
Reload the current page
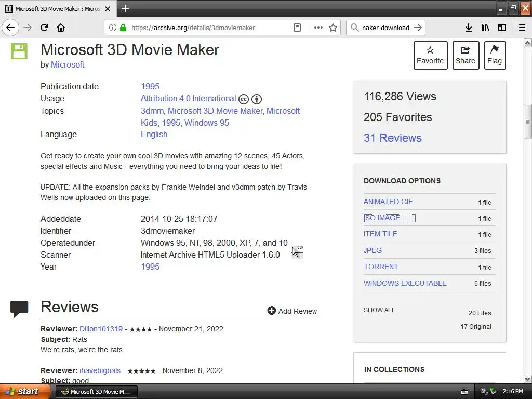pos(44,28)
